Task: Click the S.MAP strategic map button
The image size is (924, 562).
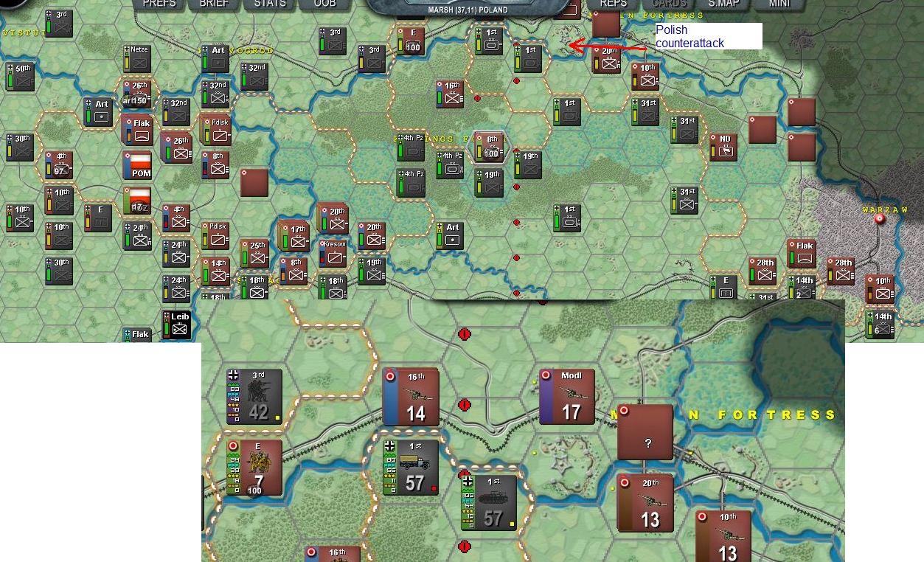Action: coord(723,4)
